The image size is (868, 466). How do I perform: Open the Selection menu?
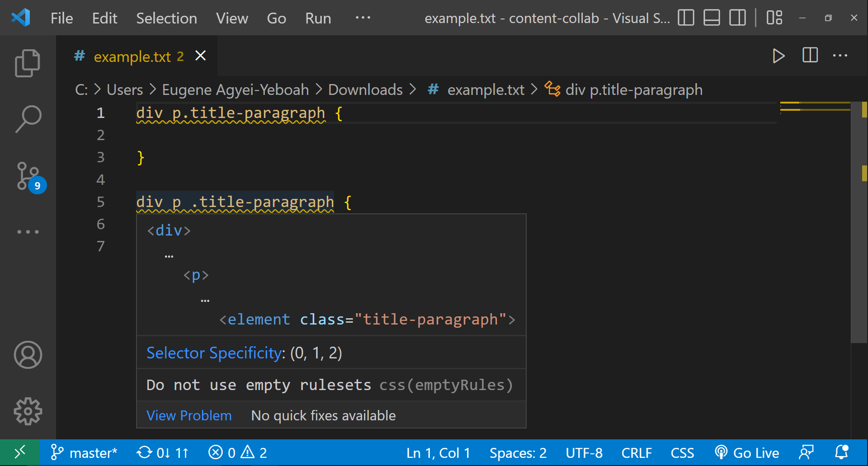pyautogui.click(x=166, y=19)
